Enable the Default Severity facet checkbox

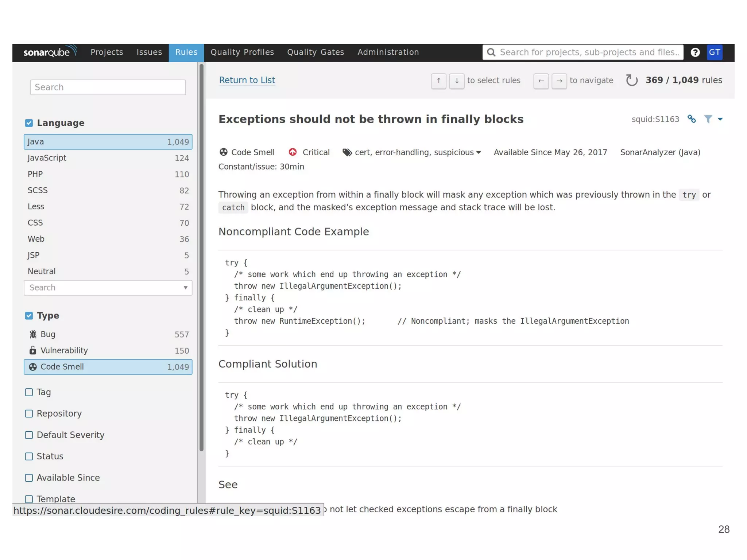pyautogui.click(x=29, y=435)
